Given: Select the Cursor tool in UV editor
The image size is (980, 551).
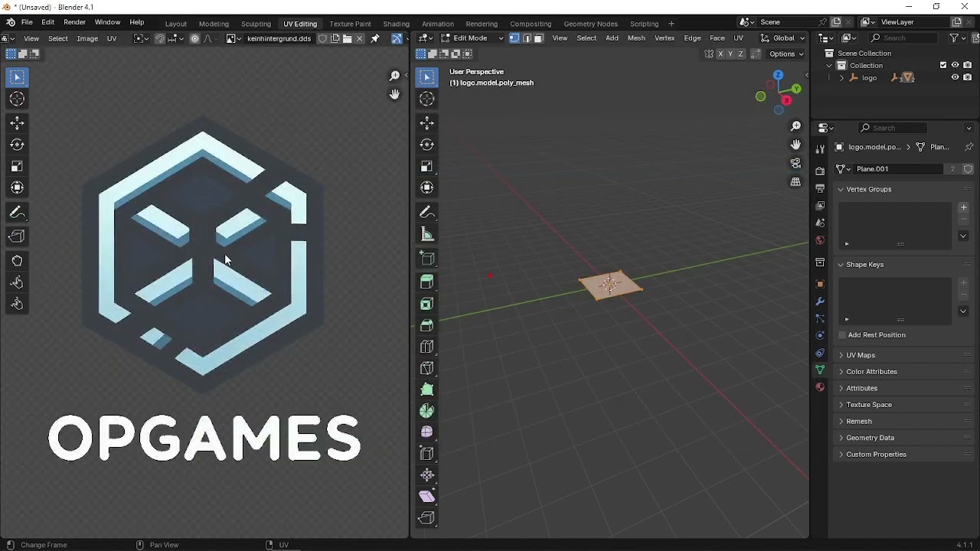Looking at the screenshot, I should click(17, 99).
